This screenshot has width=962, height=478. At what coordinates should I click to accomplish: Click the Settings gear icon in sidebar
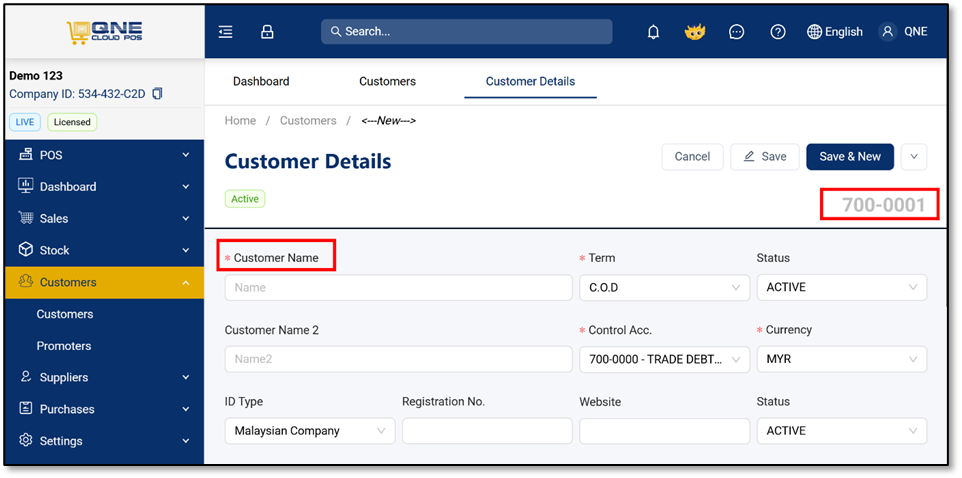pyautogui.click(x=26, y=441)
